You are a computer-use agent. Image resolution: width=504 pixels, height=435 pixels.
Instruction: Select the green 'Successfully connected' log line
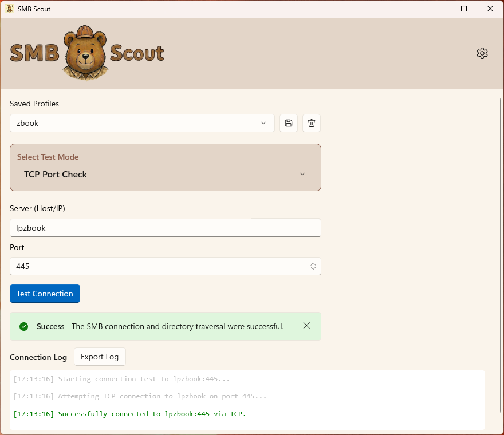coord(129,414)
